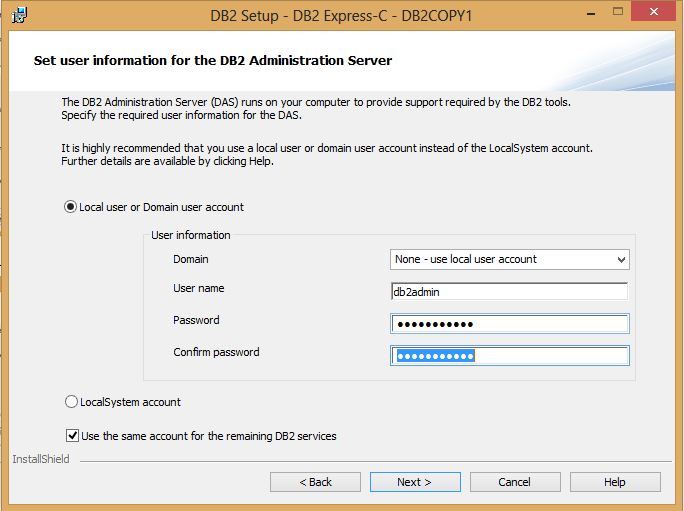Click the 'Confirm password' label text

216,352
